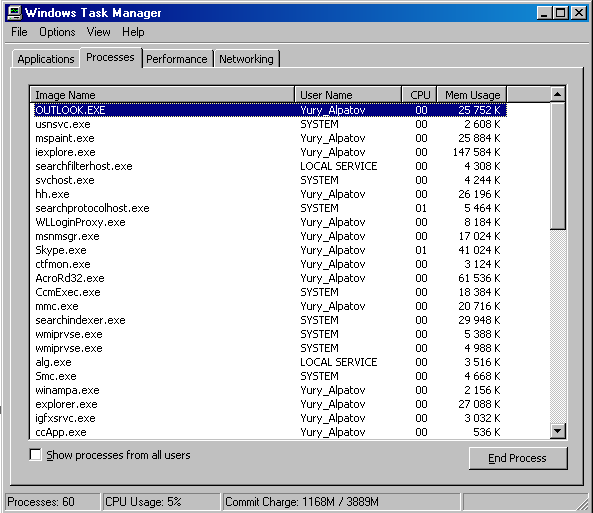This screenshot has width=593, height=513.
Task: Select the mspaint.exe process
Action: pos(270,138)
